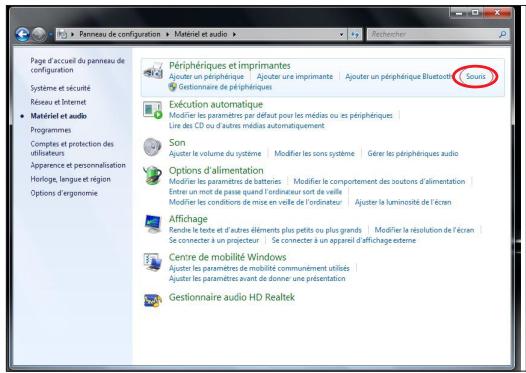Select 'Matériel et audio' in sidebar

click(58, 116)
